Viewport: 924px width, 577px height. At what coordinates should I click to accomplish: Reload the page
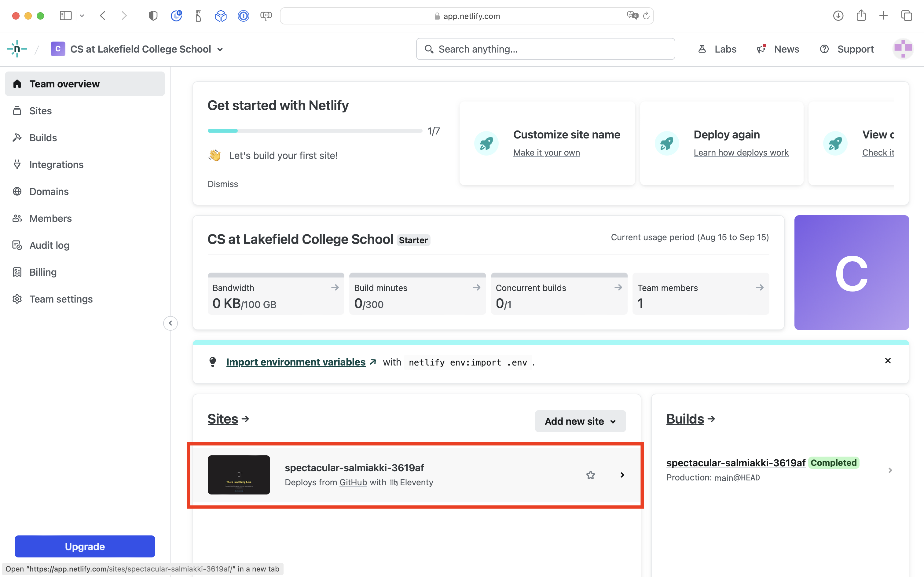click(x=646, y=16)
